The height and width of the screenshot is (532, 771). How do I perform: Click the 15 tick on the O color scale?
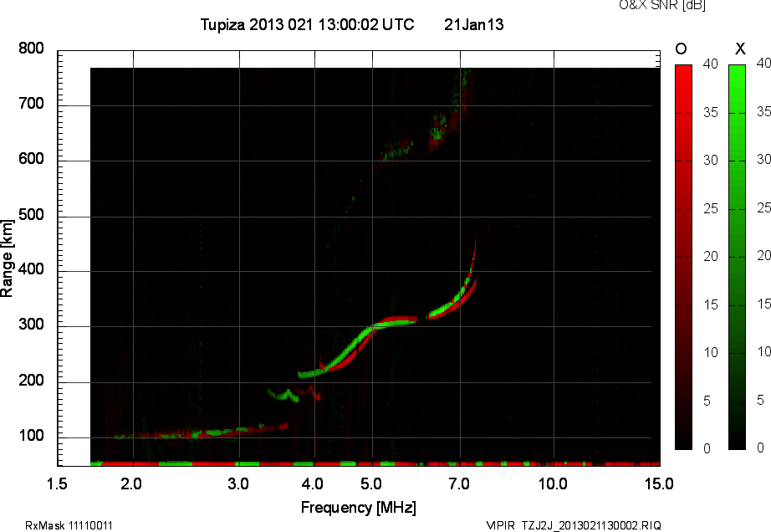coord(711,304)
